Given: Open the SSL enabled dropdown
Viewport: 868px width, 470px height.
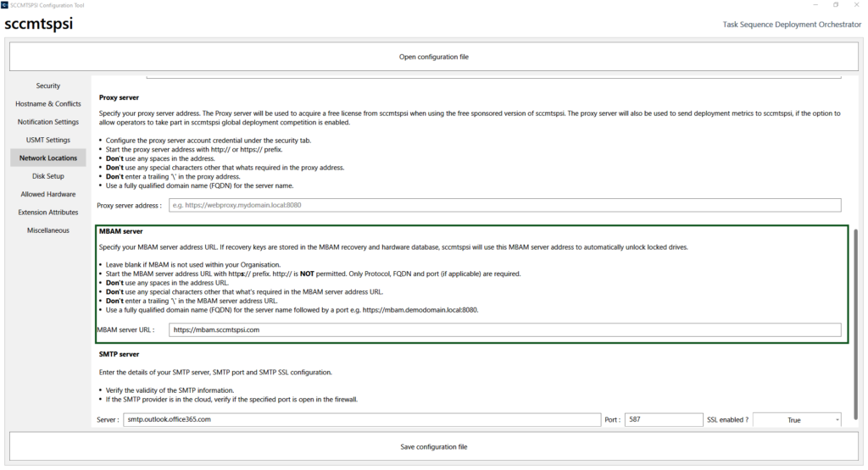Looking at the screenshot, I should tap(796, 420).
